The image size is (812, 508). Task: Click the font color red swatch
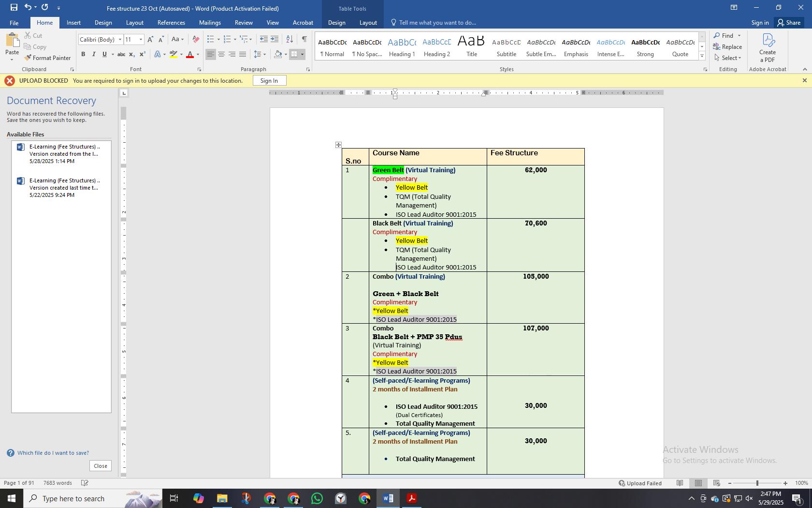pos(190,54)
